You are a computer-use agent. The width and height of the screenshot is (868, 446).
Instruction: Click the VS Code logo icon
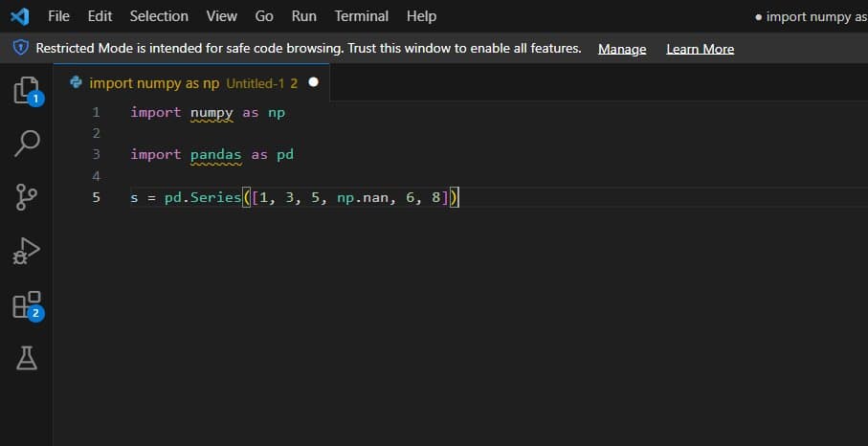(x=19, y=16)
